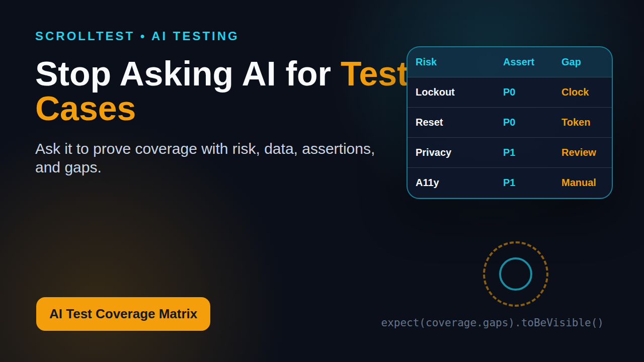Select P1 in the Privacy row
This screenshot has height=362, width=644.
click(509, 152)
